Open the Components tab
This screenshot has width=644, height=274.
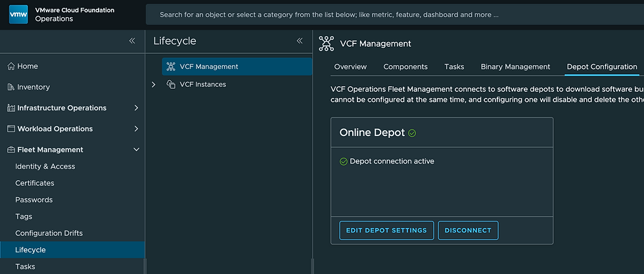(x=405, y=67)
